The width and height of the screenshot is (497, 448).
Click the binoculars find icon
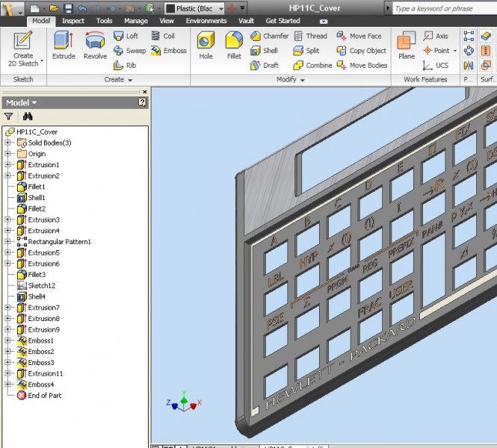28,116
